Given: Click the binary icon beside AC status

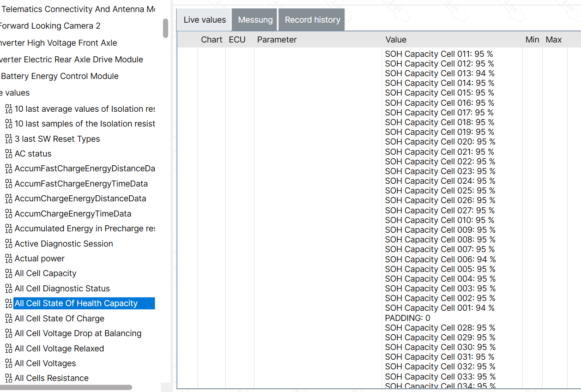Looking at the screenshot, I should [8, 154].
